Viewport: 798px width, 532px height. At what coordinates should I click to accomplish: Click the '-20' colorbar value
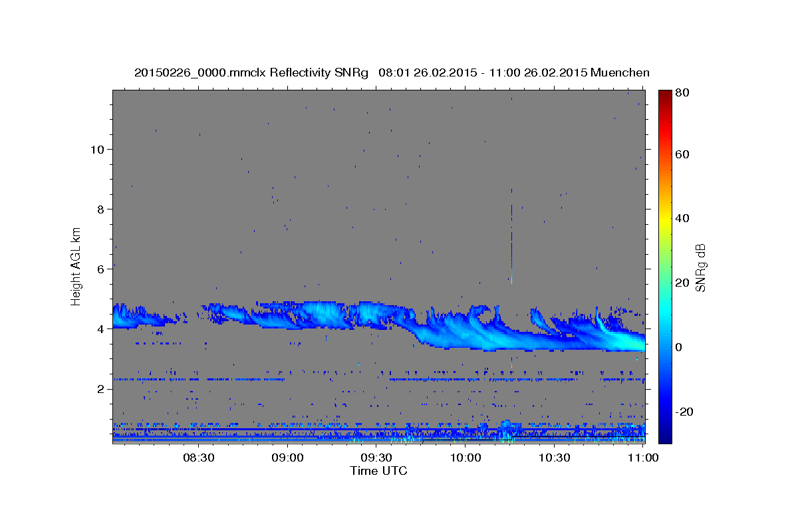685,411
